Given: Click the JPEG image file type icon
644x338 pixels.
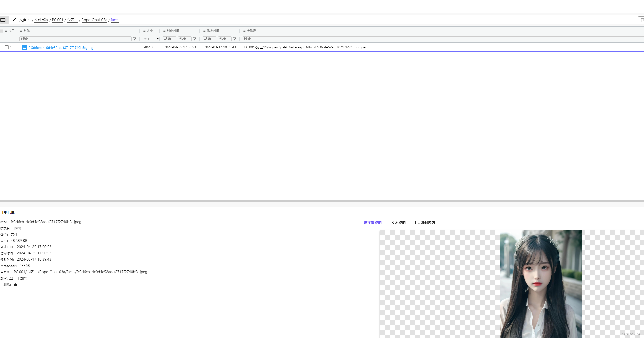Looking at the screenshot, I should (x=24, y=47).
